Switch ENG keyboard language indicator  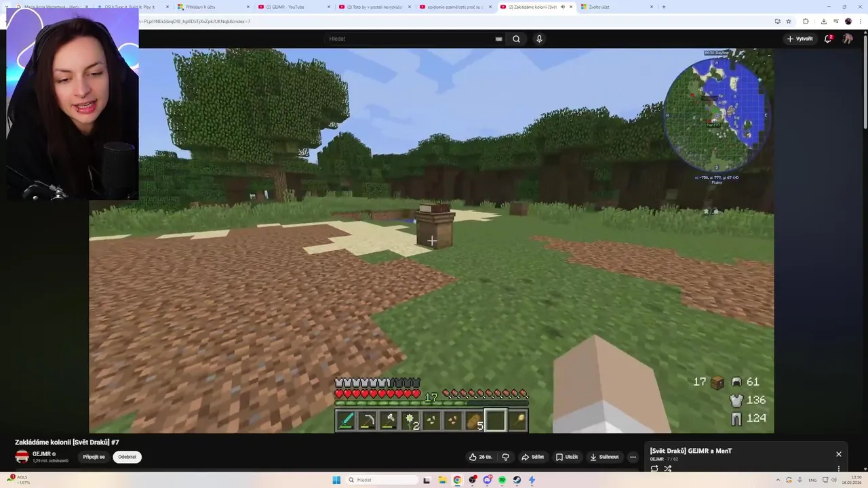coord(812,480)
